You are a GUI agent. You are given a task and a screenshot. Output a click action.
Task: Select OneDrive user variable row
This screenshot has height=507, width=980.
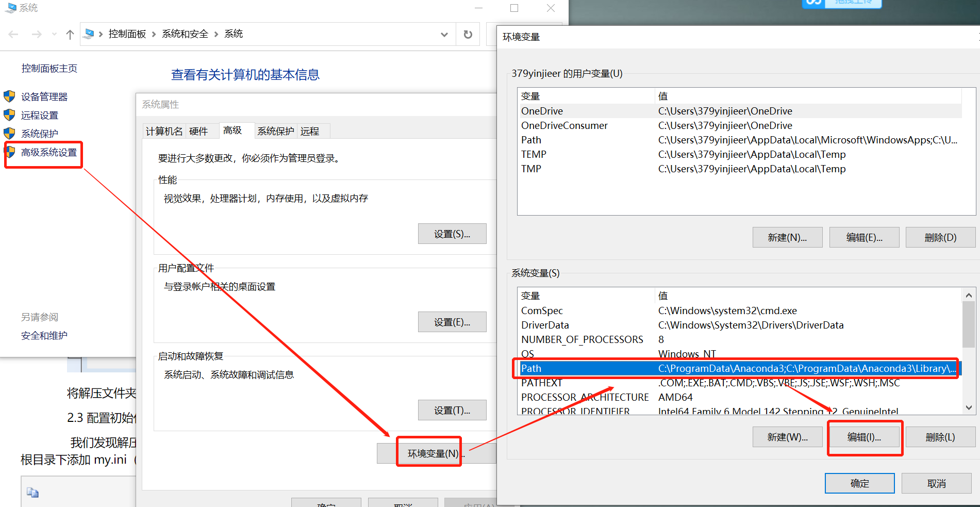point(740,111)
